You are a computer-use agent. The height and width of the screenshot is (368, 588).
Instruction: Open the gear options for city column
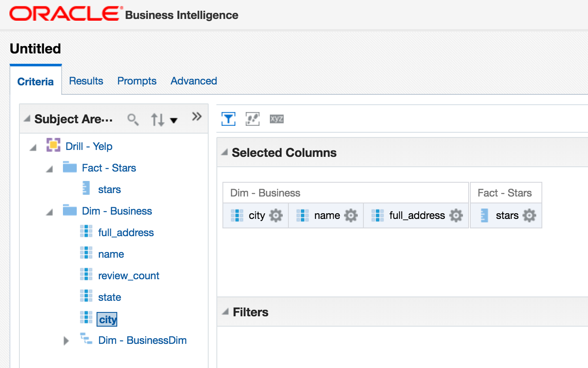[x=276, y=215]
